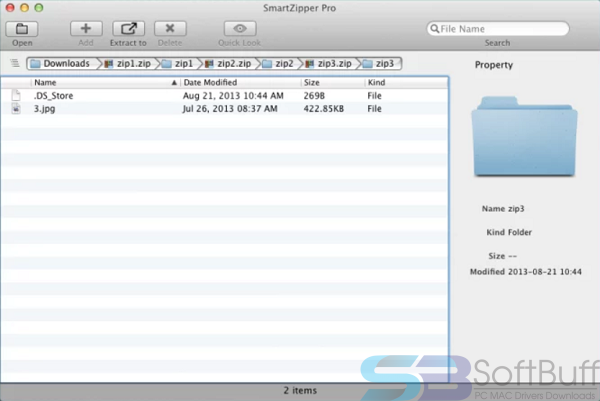600x401 pixels.
Task: Click the 269B size value
Action: [x=314, y=96]
